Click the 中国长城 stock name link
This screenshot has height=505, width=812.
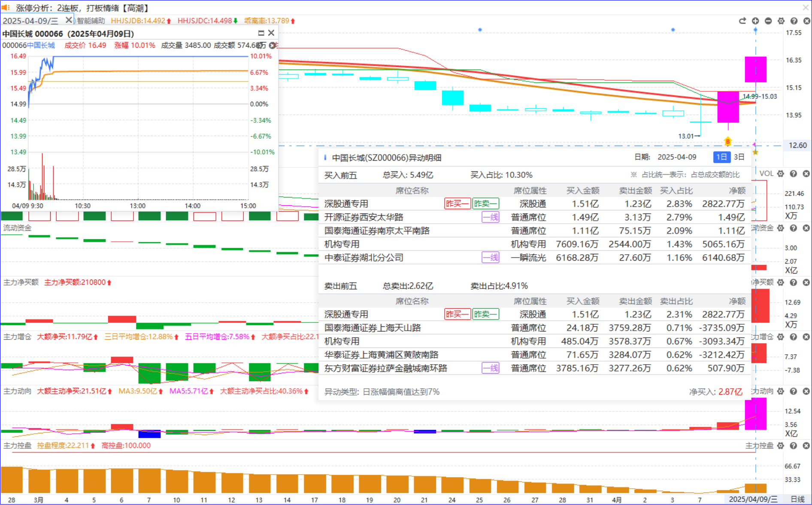[41, 46]
